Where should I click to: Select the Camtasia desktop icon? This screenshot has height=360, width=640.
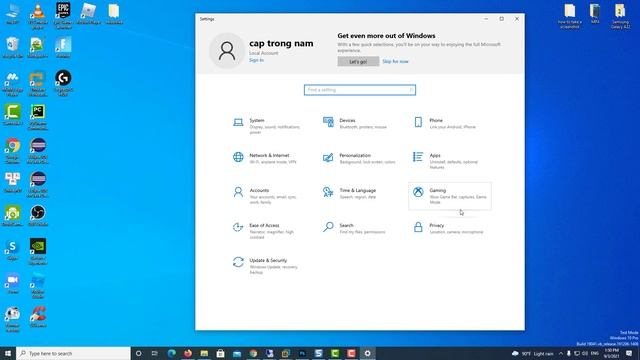(x=13, y=114)
